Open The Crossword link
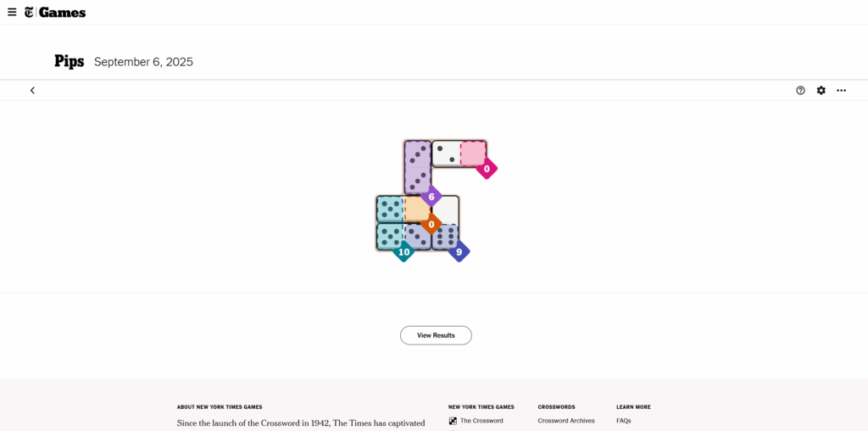 tap(481, 421)
